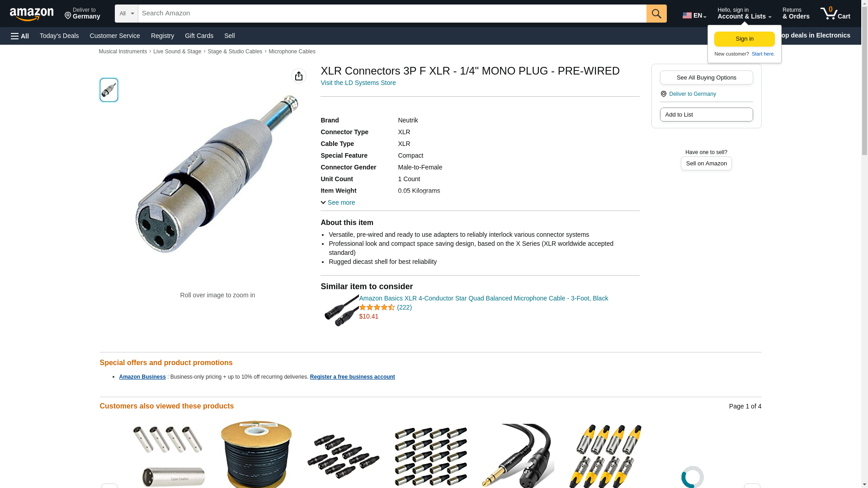Click the Add to List button
The height and width of the screenshot is (488, 868).
pyautogui.click(x=707, y=114)
